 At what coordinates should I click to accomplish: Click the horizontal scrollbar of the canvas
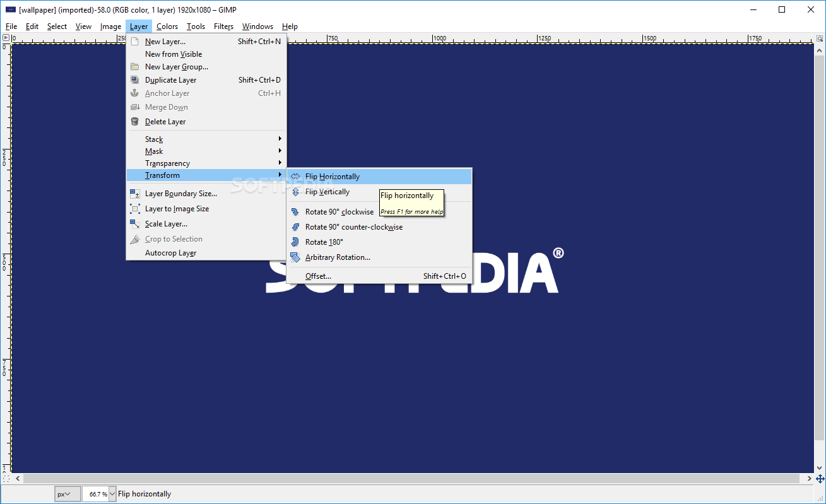click(413, 479)
